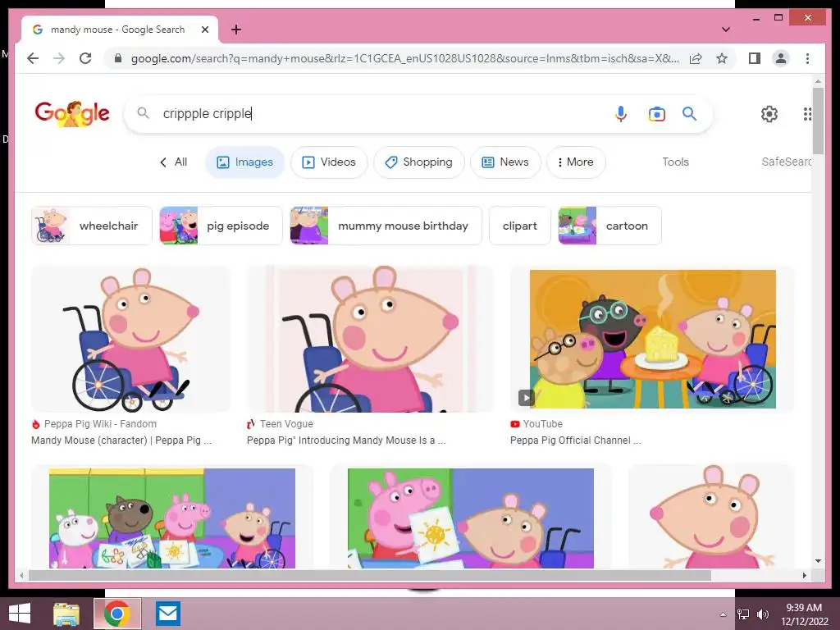The width and height of the screenshot is (840, 630).
Task: Open image of Peppa holding sun drawing
Action: (470, 518)
